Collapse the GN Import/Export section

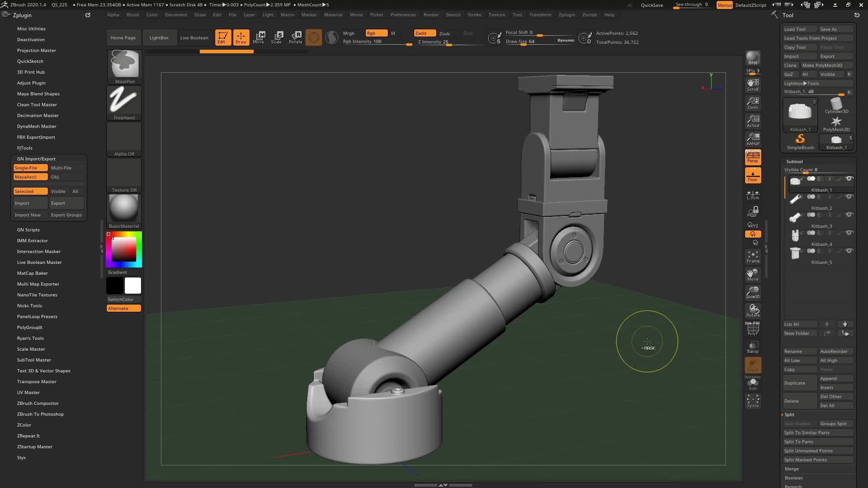click(36, 159)
